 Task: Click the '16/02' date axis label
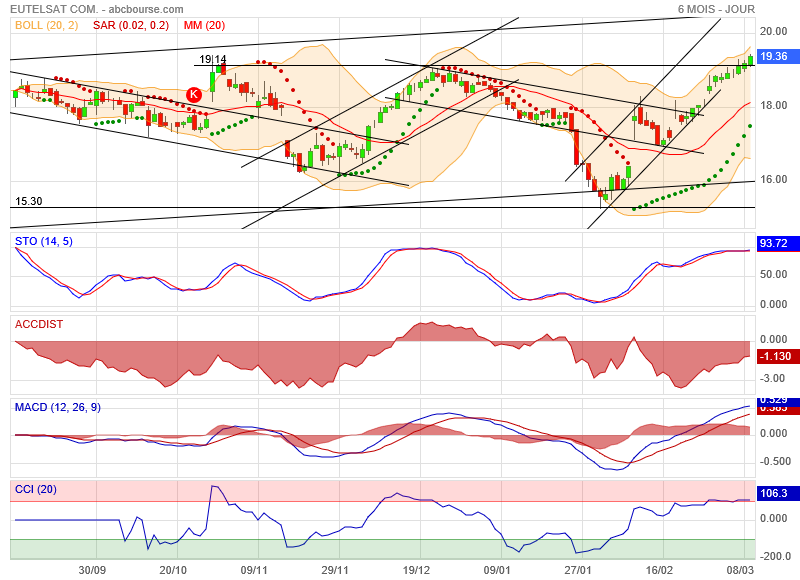[659, 570]
